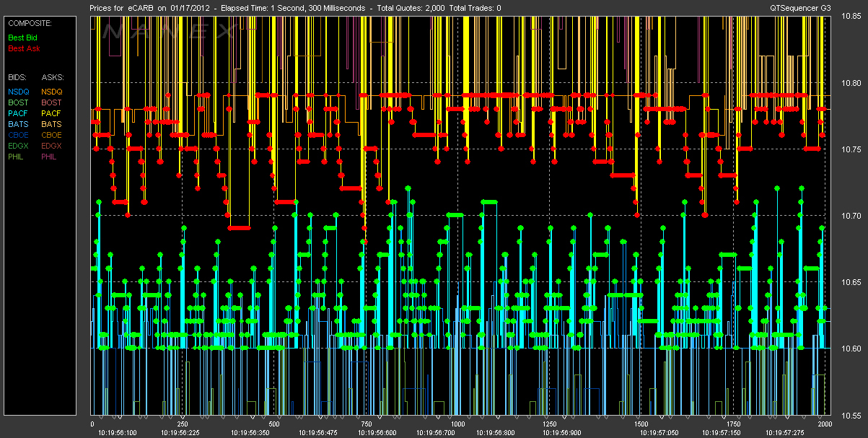Image resolution: width=868 pixels, height=438 pixels.
Task: Click the quote count label 1000
Action: 457,424
